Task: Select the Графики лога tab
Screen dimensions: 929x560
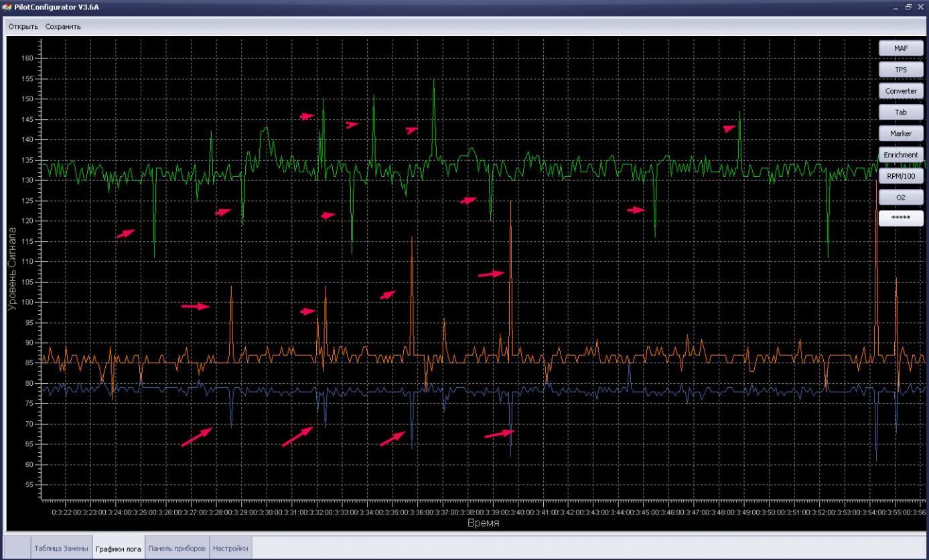Action: [x=118, y=549]
